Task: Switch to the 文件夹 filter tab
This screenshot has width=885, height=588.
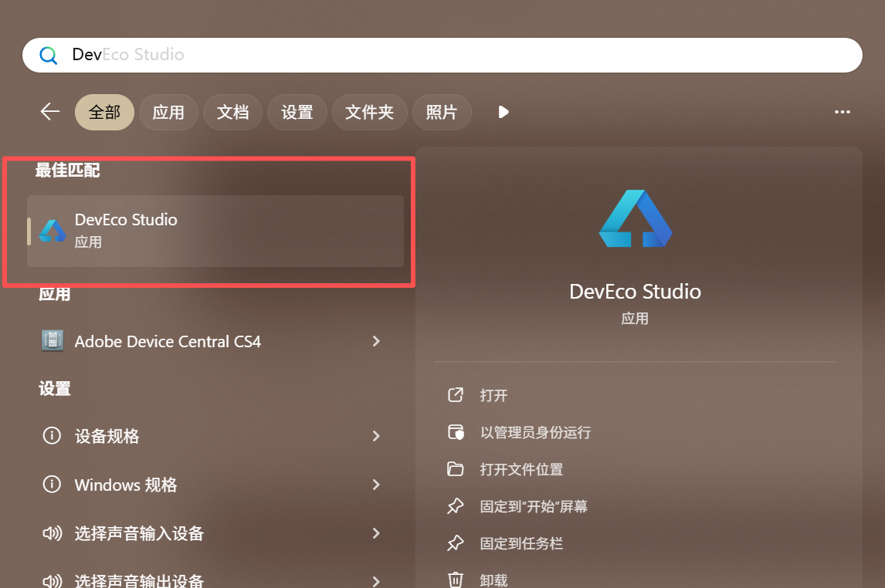Action: [369, 112]
